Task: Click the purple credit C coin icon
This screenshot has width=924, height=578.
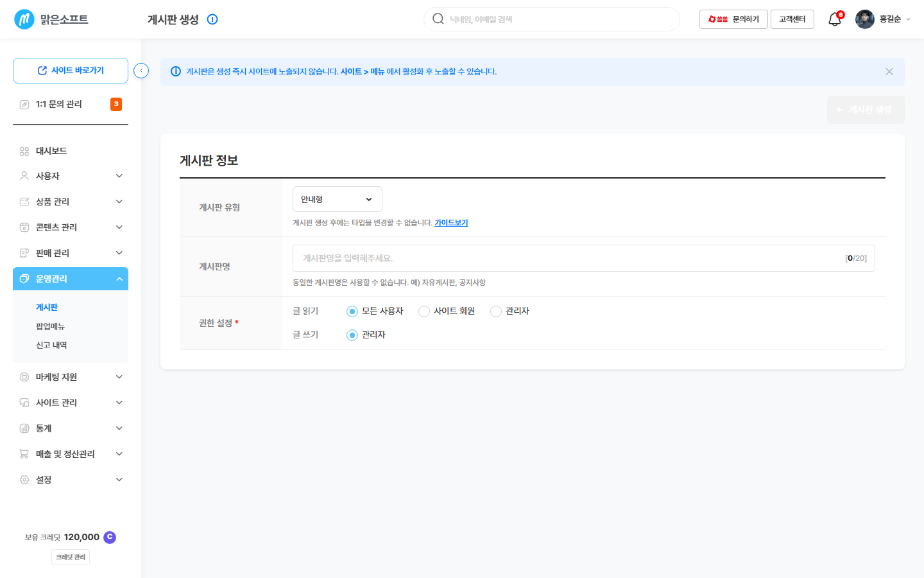Action: tap(110, 537)
